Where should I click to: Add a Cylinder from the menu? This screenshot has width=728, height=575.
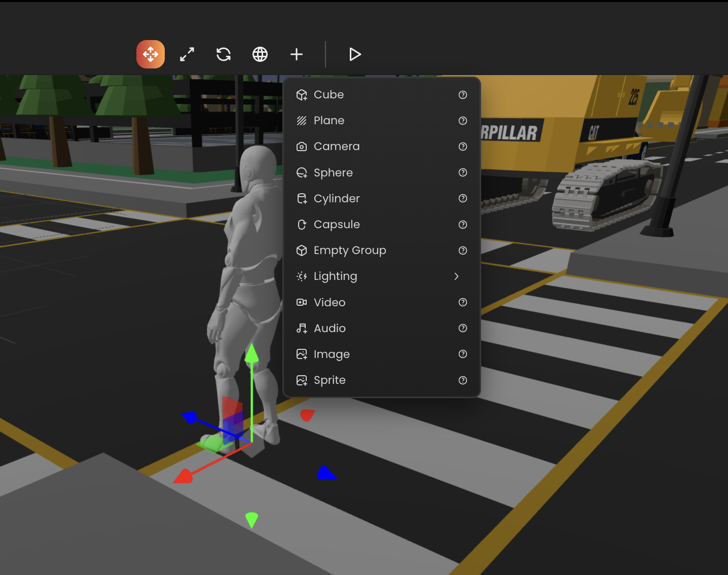point(381,198)
